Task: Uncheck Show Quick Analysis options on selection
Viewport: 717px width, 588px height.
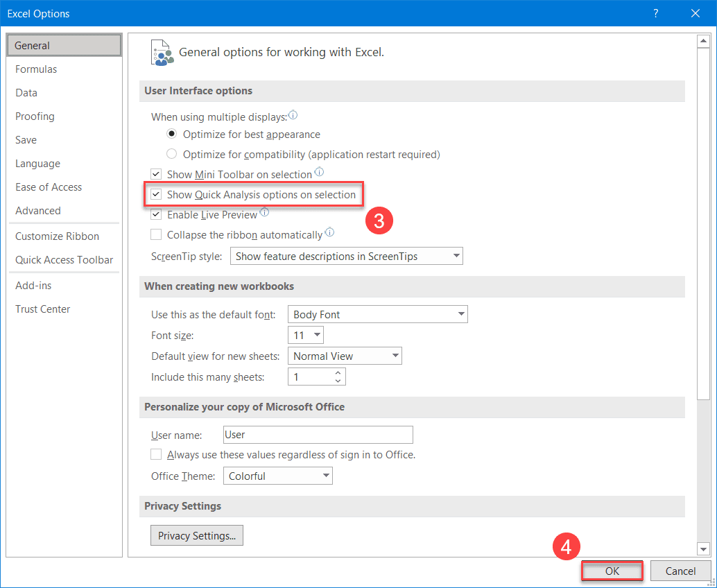Action: click(x=156, y=195)
